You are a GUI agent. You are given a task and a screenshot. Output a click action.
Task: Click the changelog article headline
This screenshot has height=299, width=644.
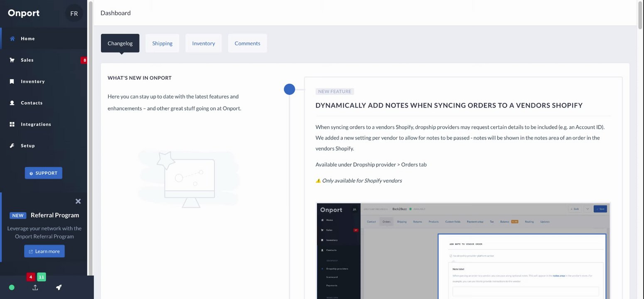pyautogui.click(x=449, y=105)
